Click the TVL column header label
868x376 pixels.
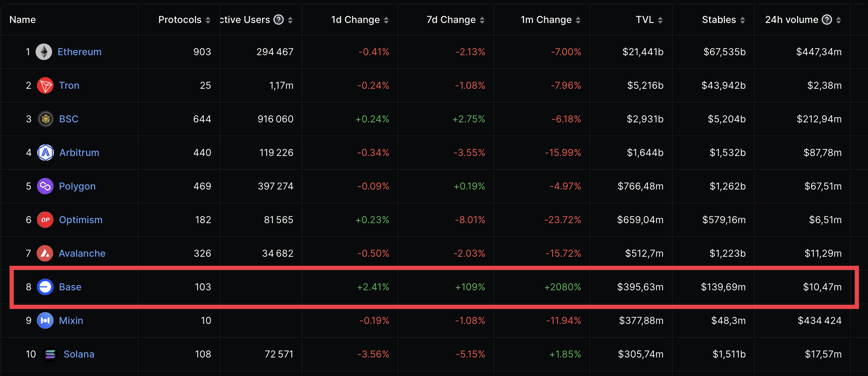tap(645, 20)
